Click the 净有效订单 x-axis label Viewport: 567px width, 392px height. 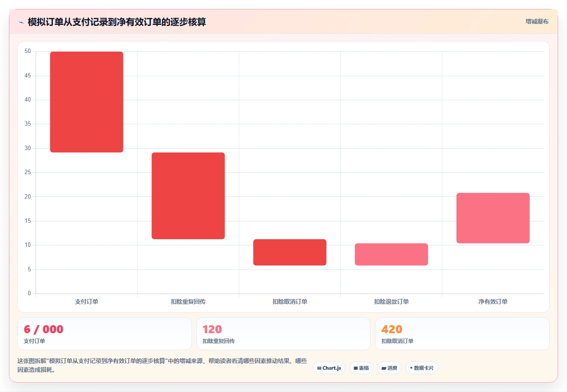point(493,302)
